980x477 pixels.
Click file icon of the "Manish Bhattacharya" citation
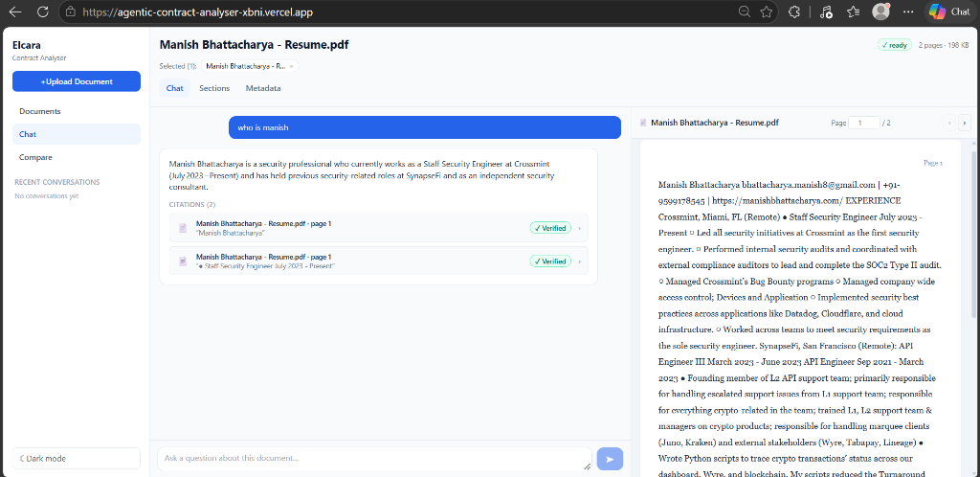click(183, 228)
